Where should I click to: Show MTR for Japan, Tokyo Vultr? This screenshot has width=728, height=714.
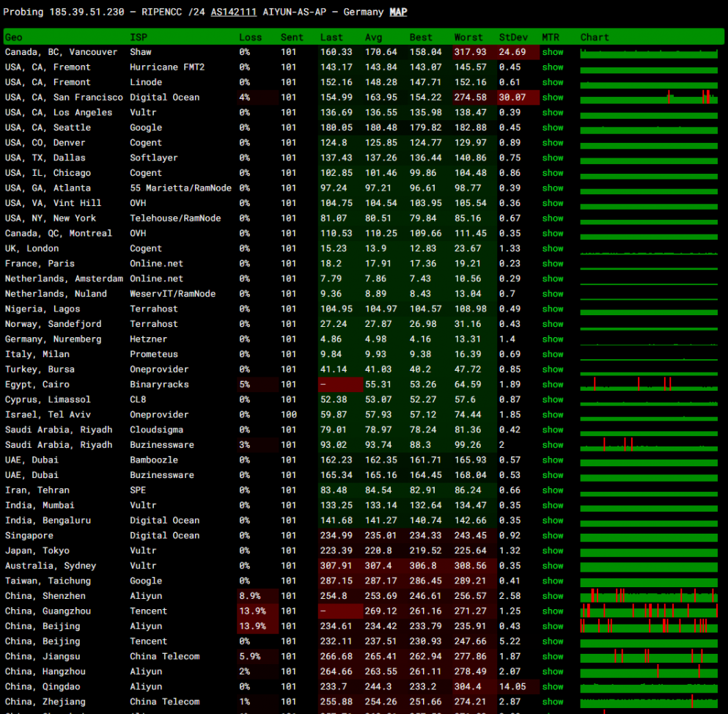[553, 551]
